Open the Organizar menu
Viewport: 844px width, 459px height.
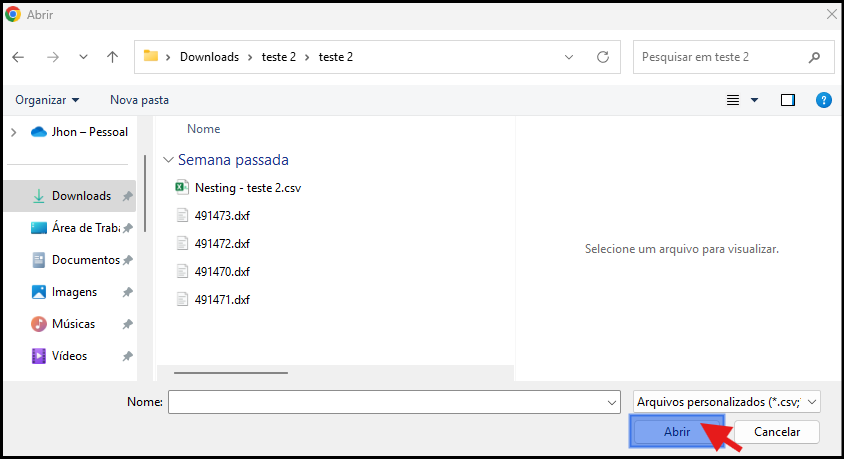point(47,100)
